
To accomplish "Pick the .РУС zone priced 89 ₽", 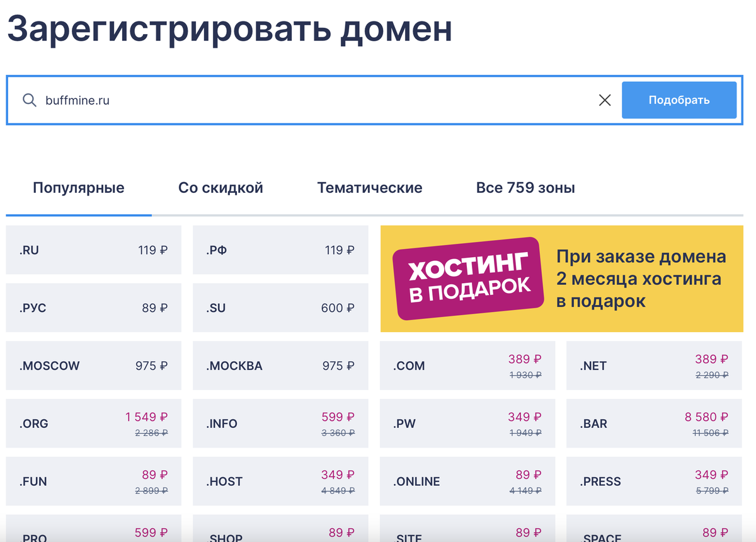I will [x=93, y=308].
